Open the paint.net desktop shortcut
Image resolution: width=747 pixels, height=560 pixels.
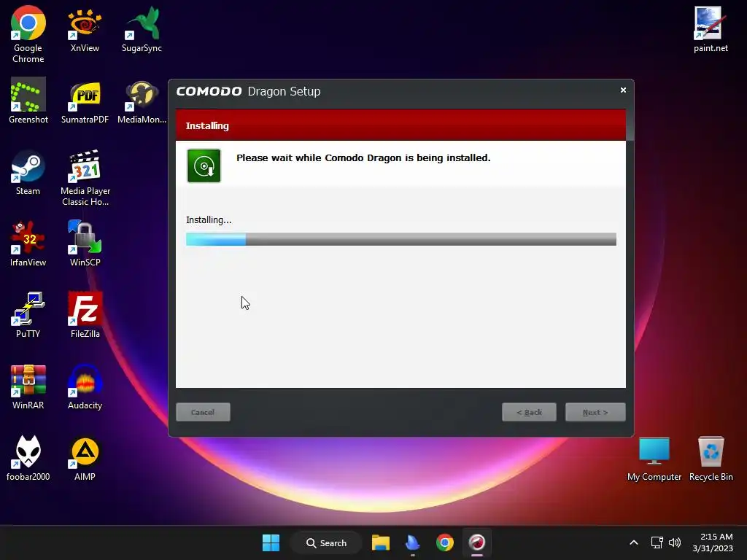[711, 29]
